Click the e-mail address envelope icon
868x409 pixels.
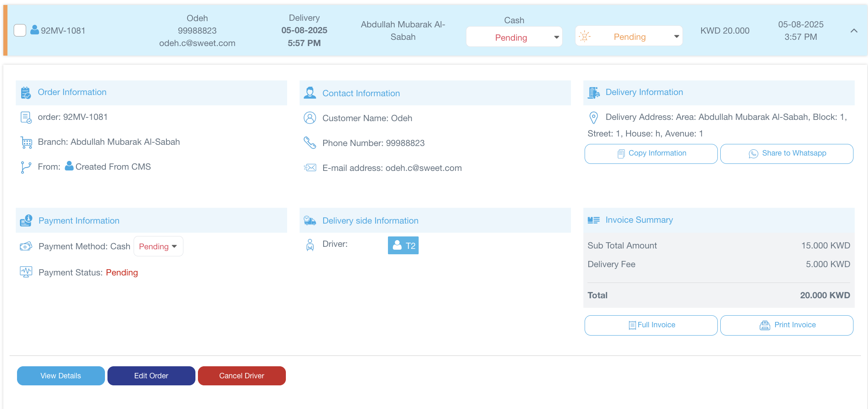(310, 168)
